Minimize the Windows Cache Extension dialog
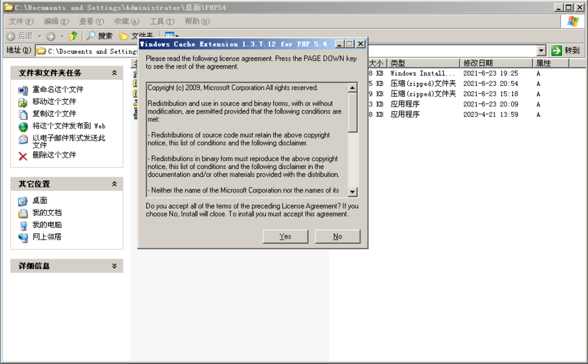Image resolution: width=588 pixels, height=364 pixels. (340, 44)
